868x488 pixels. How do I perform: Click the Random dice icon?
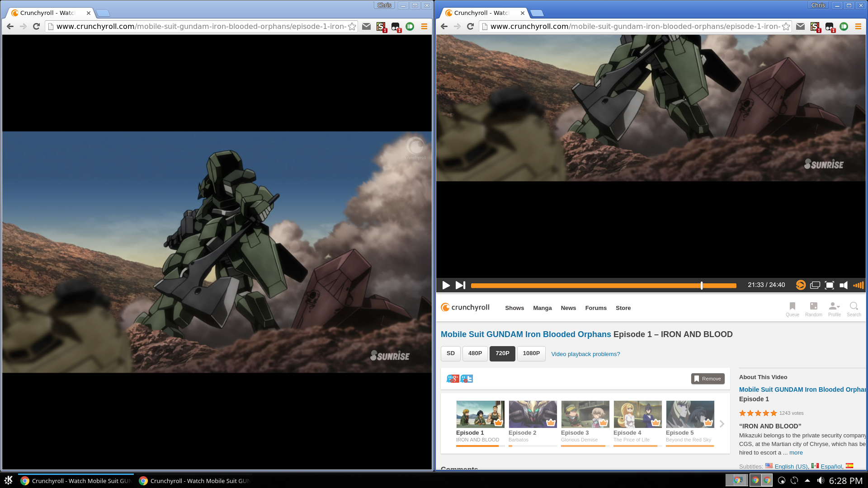click(813, 306)
